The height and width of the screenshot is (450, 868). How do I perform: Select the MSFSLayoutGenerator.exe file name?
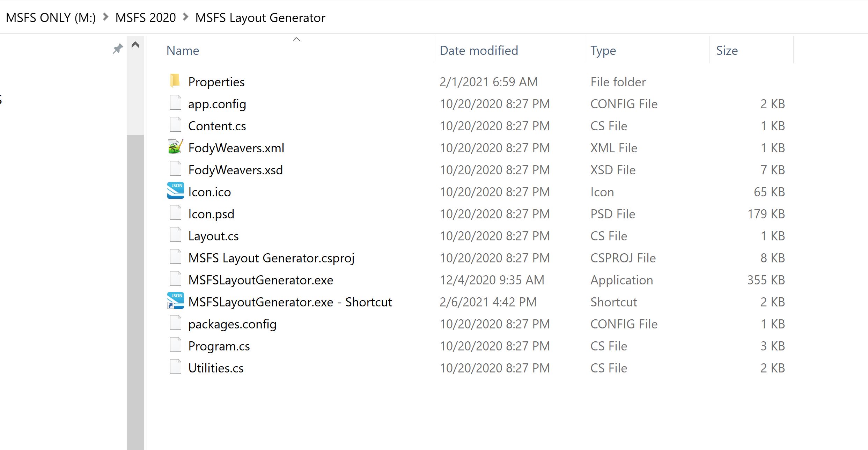click(261, 280)
